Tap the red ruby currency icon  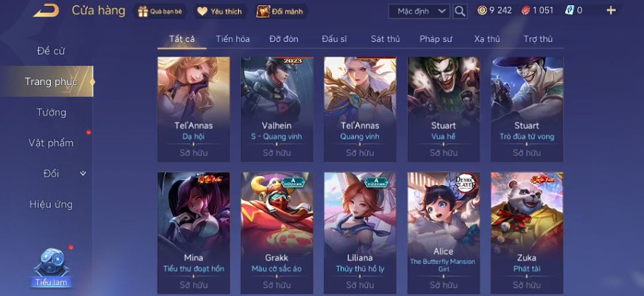[x=526, y=11]
